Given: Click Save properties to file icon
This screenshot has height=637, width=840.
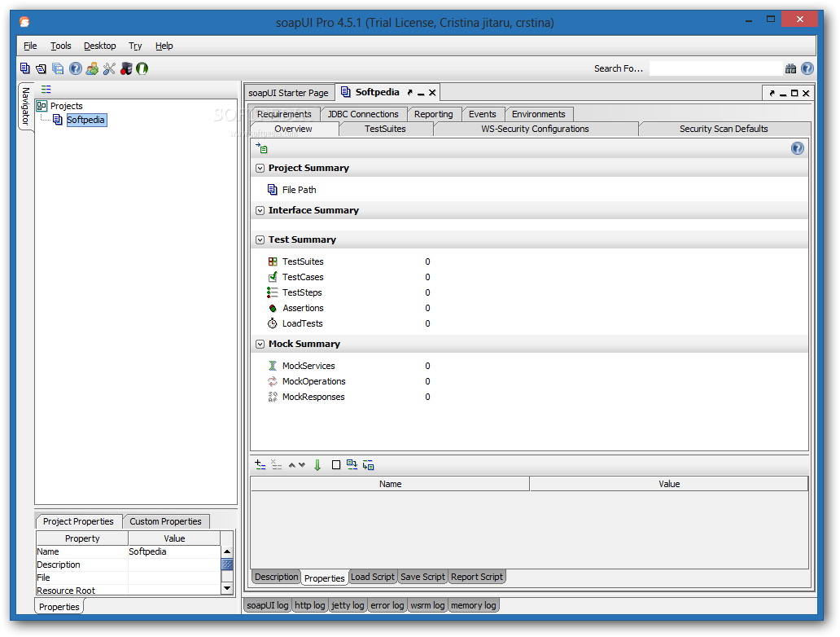Looking at the screenshot, I should [x=368, y=465].
